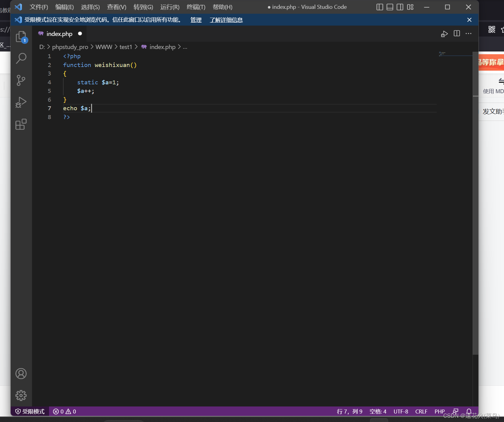Click WWW breadcrumb segment
Image resolution: width=504 pixels, height=422 pixels.
pos(104,47)
